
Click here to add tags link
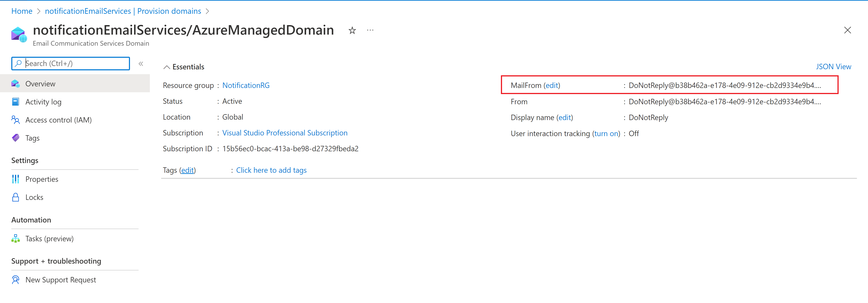point(271,170)
